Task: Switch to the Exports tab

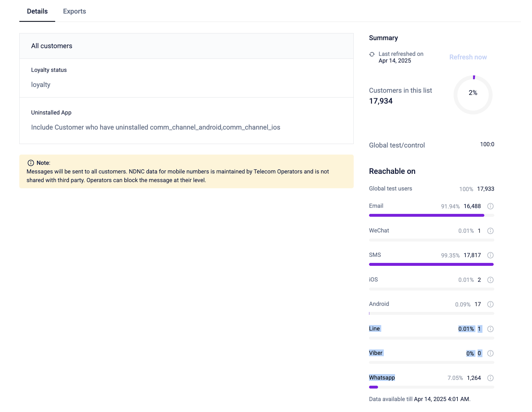Action: point(74,11)
